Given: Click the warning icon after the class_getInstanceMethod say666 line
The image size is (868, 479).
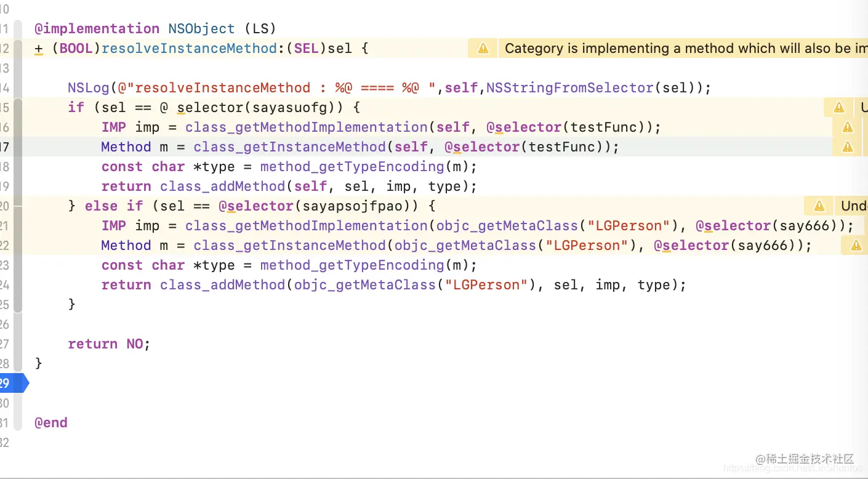Looking at the screenshot, I should [856, 246].
